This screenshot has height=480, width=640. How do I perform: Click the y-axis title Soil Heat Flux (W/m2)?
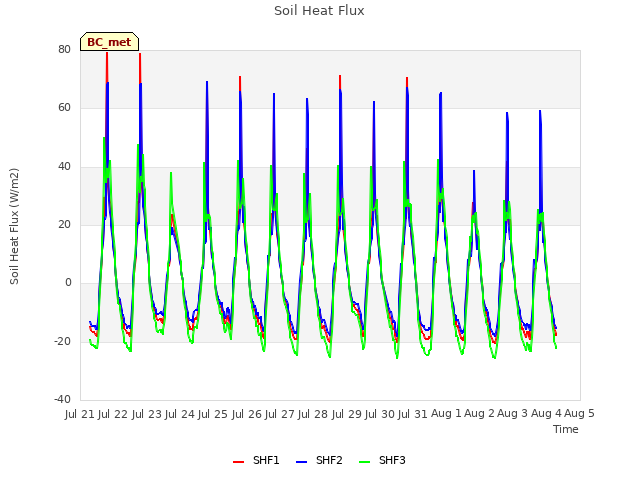click(14, 226)
